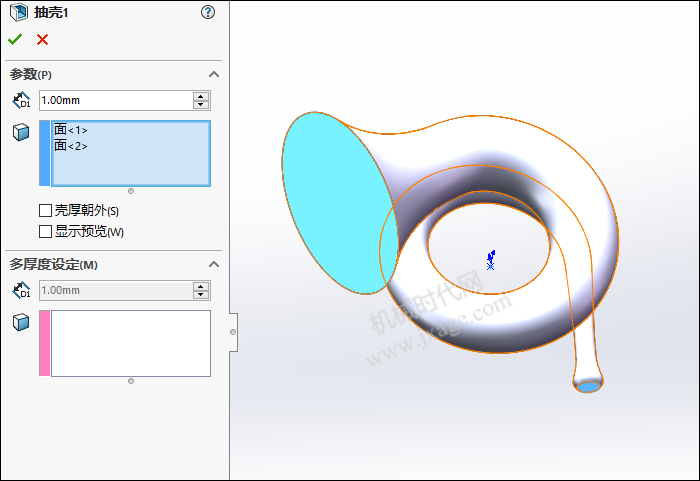Click the D1 icon under 多厚度设定
Viewport: 700px width, 481px height.
tap(21, 290)
